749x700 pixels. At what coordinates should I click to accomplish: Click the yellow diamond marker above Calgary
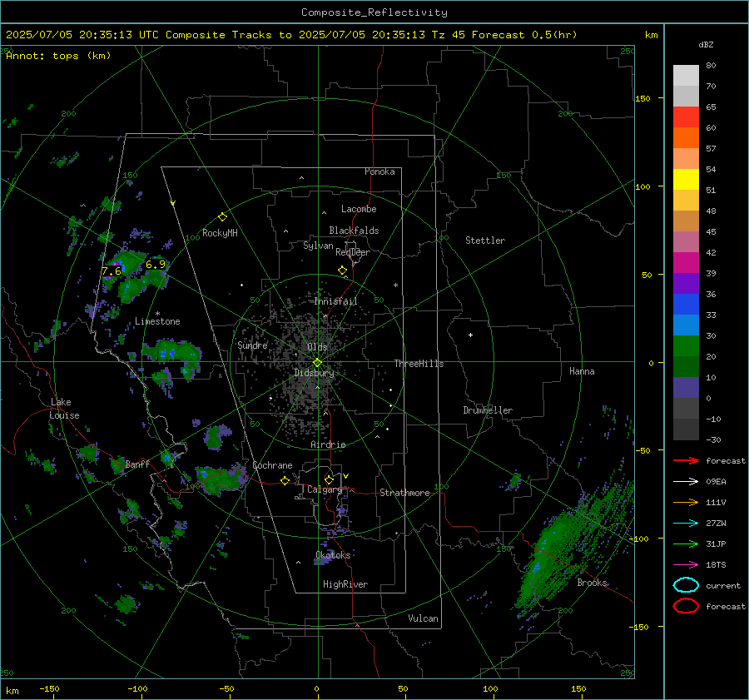pos(329,479)
